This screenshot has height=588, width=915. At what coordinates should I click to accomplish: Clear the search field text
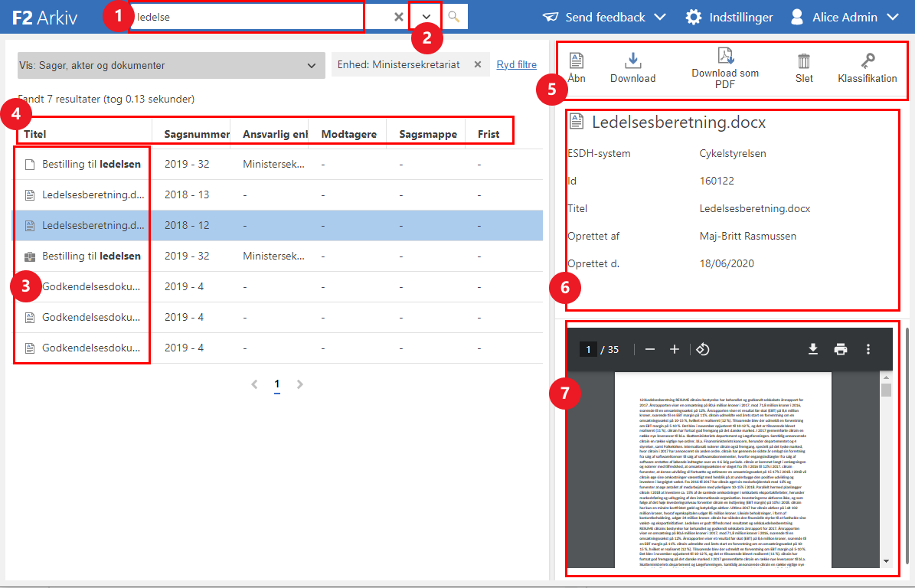tap(399, 17)
